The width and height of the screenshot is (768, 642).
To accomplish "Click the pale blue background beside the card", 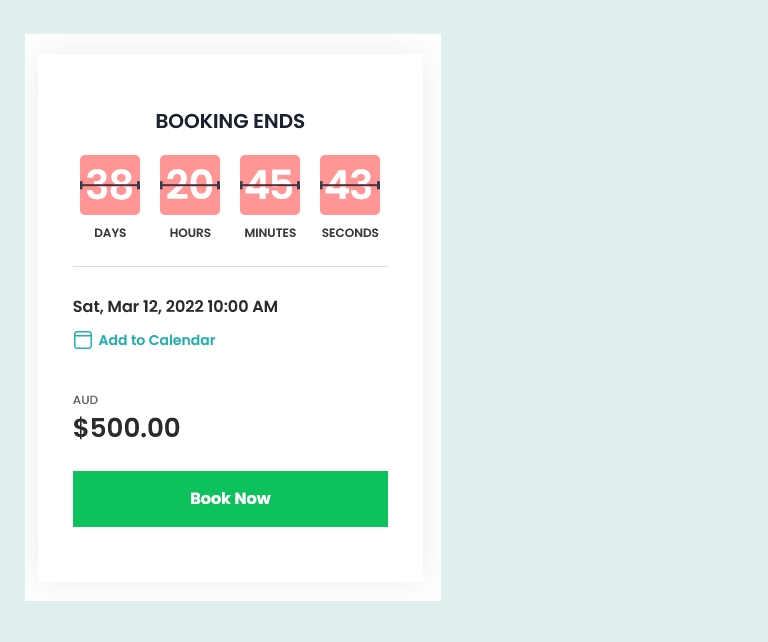I will [x=602, y=318].
